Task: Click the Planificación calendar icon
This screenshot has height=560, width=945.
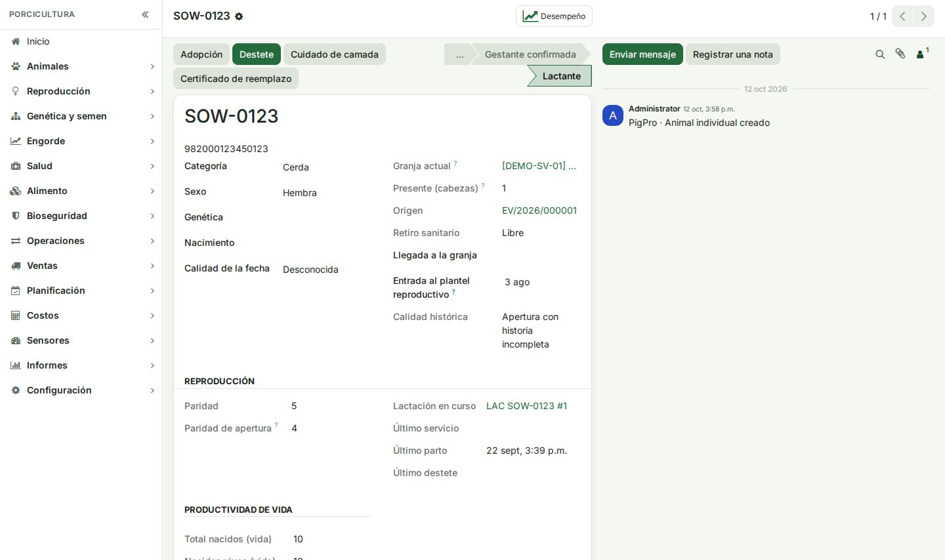Action: point(16,290)
